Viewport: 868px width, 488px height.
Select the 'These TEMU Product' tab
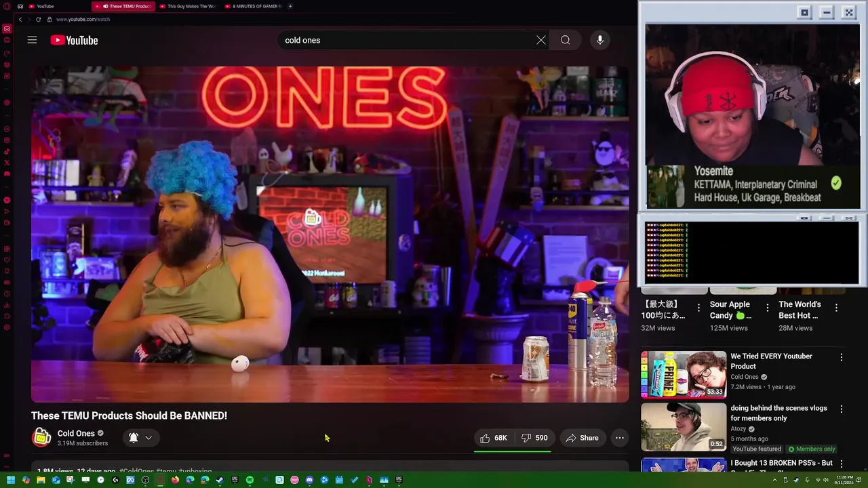coord(123,6)
